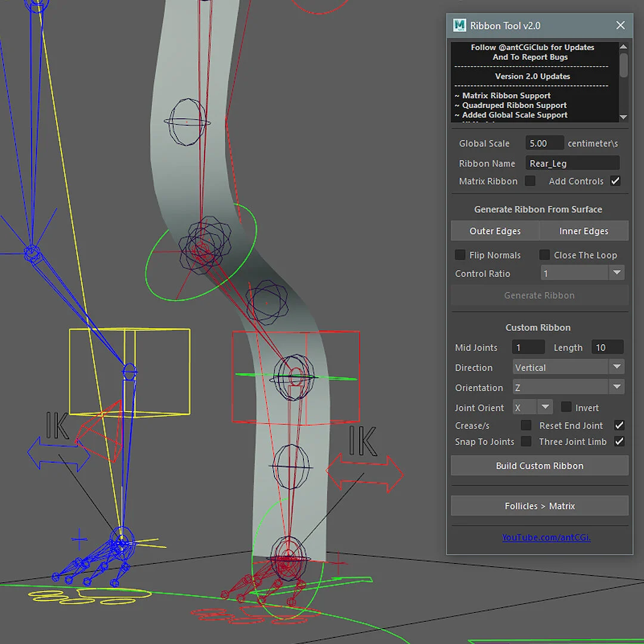644x644 pixels.
Task: Enable Flip Normals
Action: pyautogui.click(x=460, y=255)
